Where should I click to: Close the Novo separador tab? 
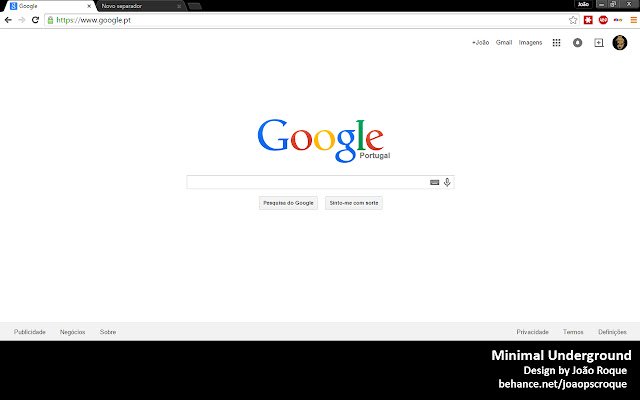(x=179, y=6)
